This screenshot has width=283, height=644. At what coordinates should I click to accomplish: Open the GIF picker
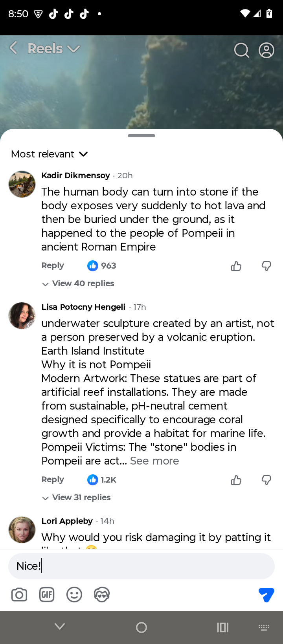pos(47,595)
